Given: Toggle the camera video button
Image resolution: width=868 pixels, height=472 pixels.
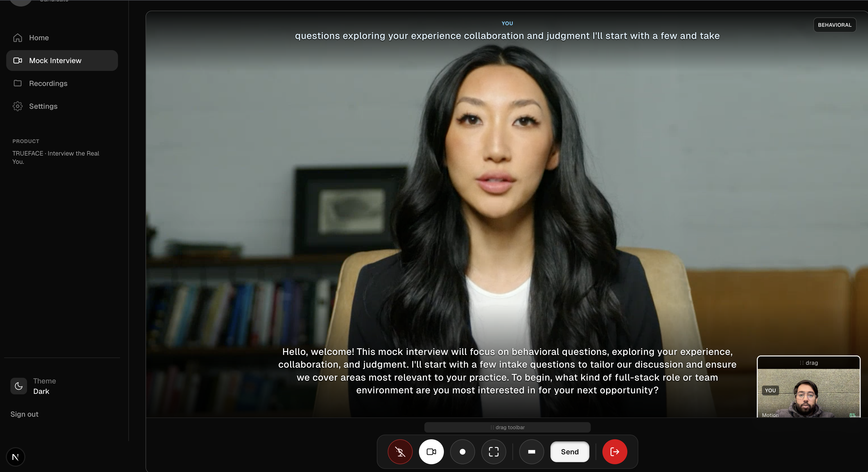Looking at the screenshot, I should coord(431,451).
